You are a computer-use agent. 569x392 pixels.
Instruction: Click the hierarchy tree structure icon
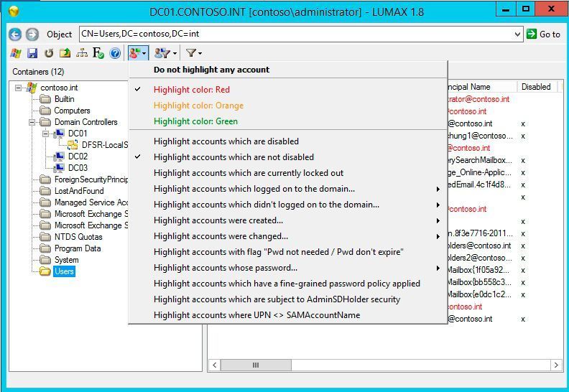coord(82,53)
